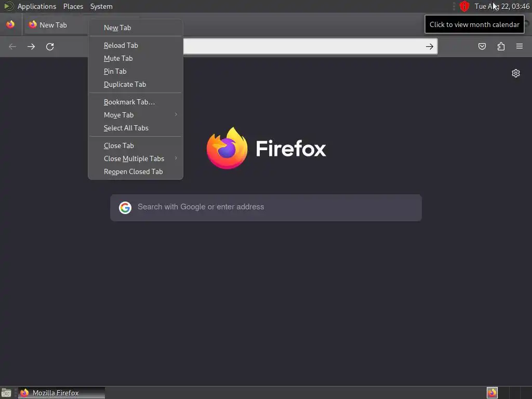Reload the page with the reload icon
Screen dimensions: 532x399
[50, 46]
